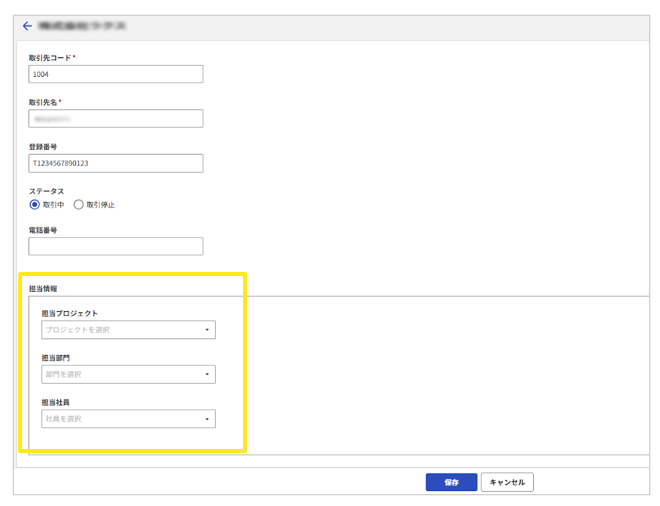
Task: Go back using the left arrow icon
Action: coord(27,26)
